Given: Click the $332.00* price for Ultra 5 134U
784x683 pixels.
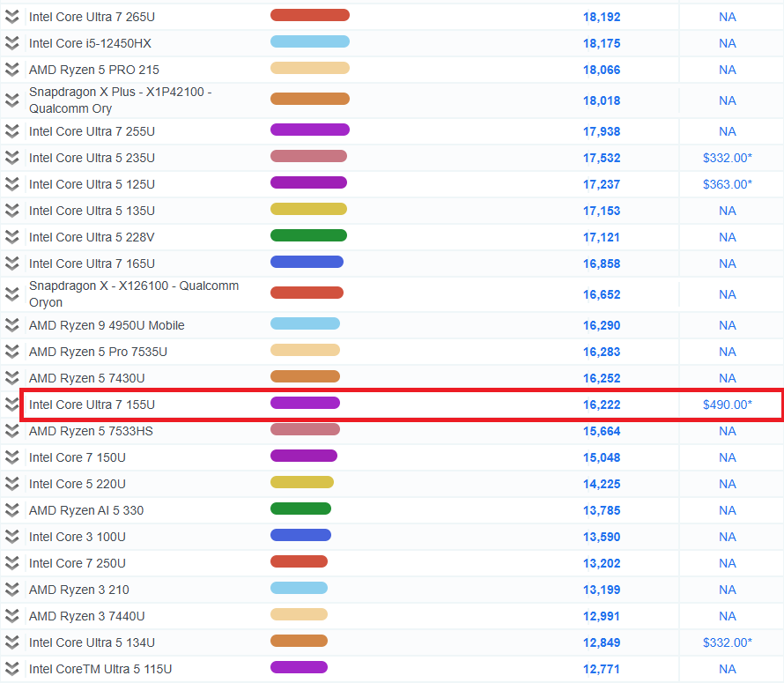Looking at the screenshot, I should pyautogui.click(x=728, y=642).
